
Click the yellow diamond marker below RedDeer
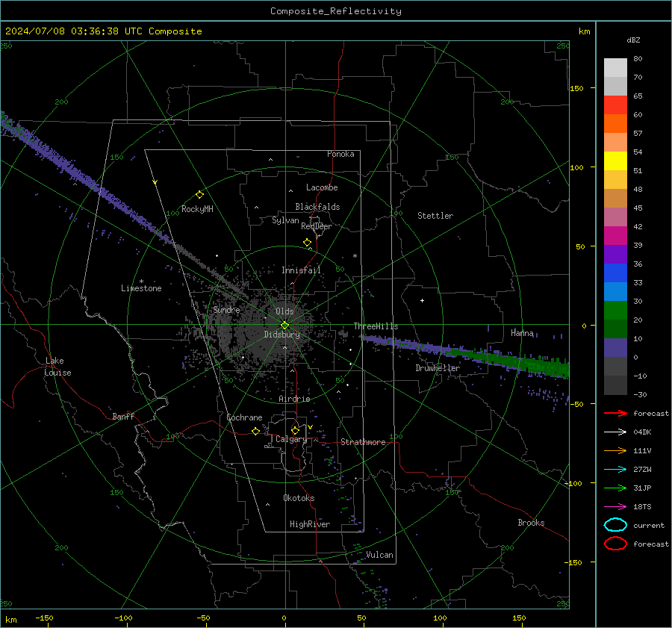point(307,243)
